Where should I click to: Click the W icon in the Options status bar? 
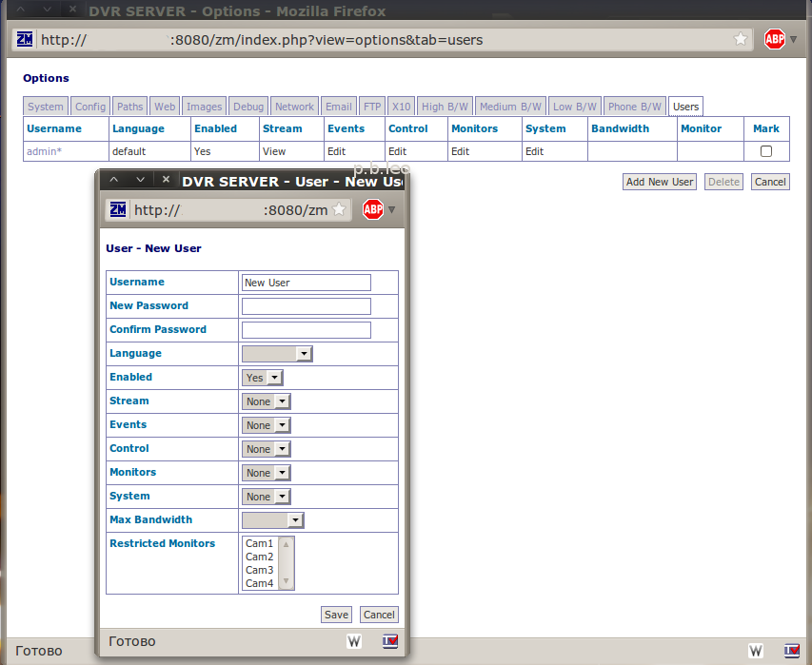coord(756,651)
